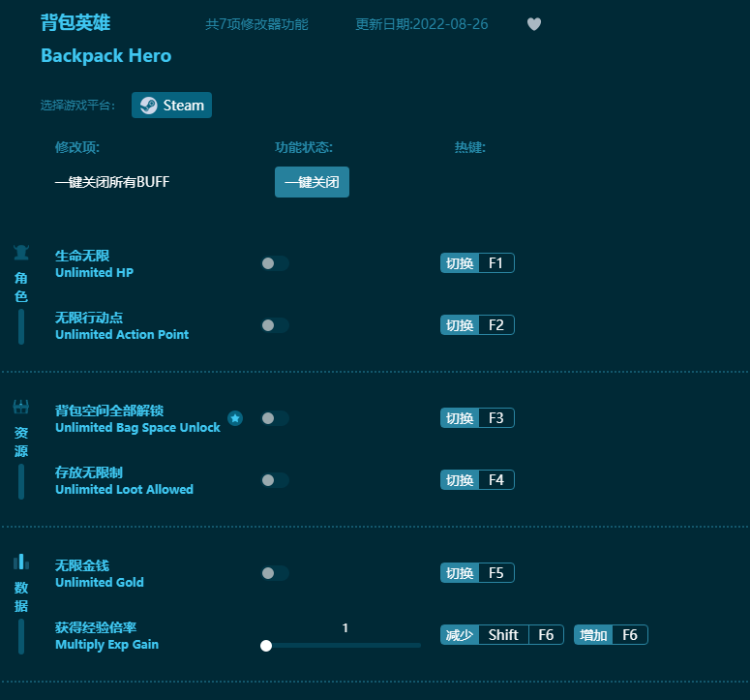750x700 pixels.
Task: Click Multiply Exp Gain slider handle
Action: (x=266, y=646)
